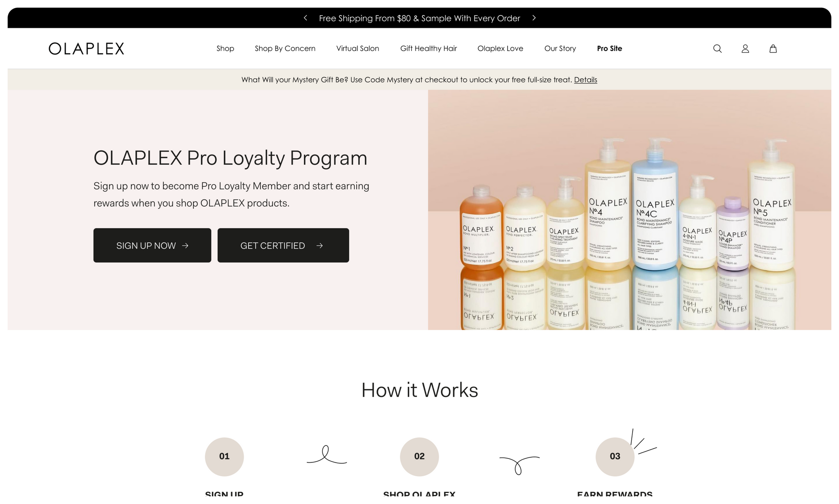Click the SIGN UP NOW button
The width and height of the screenshot is (839, 504).
[152, 245]
